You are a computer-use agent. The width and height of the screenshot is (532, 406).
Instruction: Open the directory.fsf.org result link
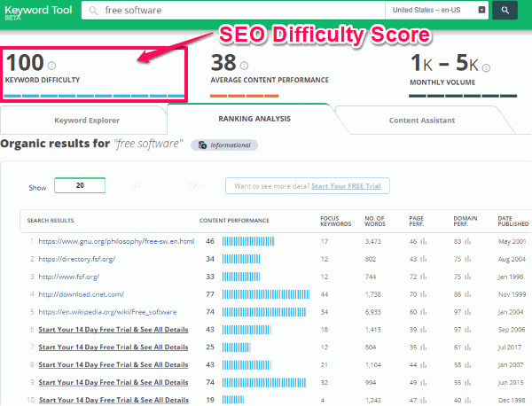point(77,259)
